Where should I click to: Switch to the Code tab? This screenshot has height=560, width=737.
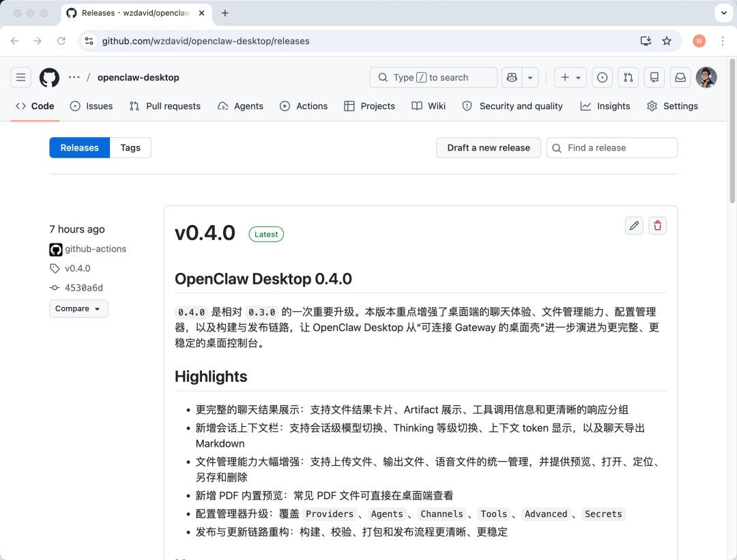pos(35,106)
